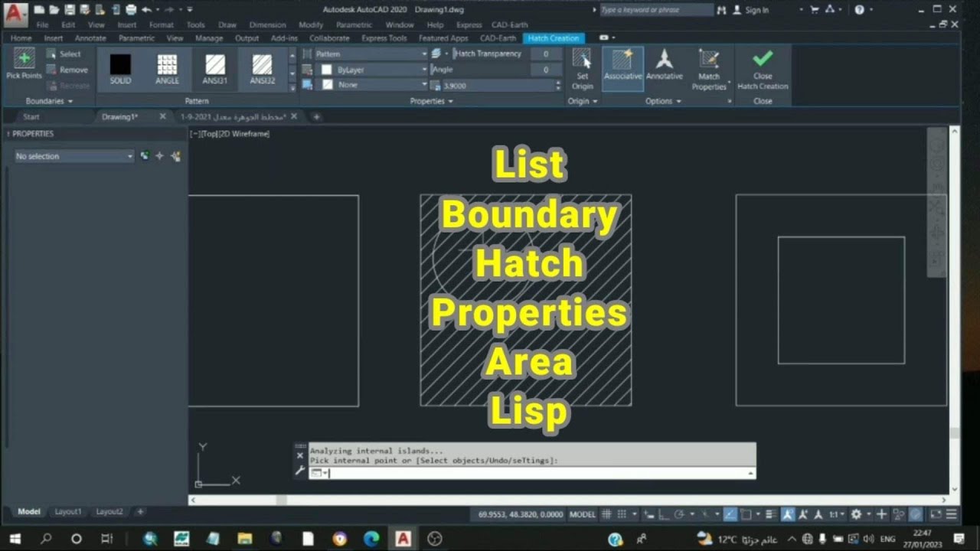Click the Set Origin button
Image resolution: width=980 pixels, height=551 pixels.
click(x=582, y=69)
